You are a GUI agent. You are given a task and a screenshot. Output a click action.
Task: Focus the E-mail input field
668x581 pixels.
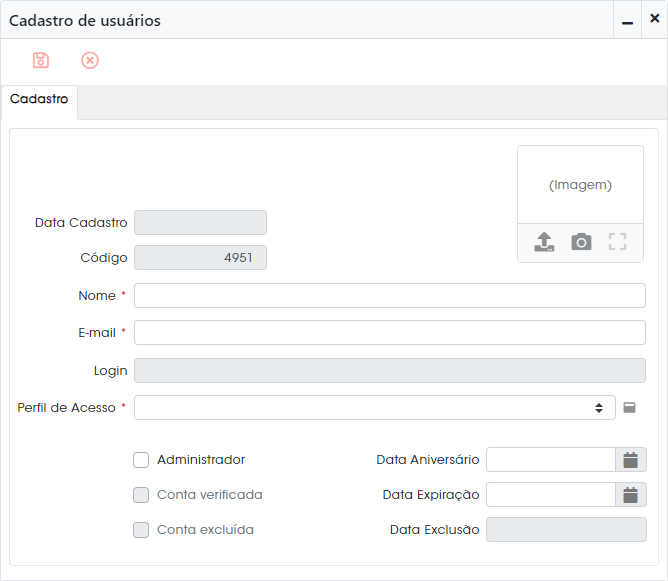point(390,333)
